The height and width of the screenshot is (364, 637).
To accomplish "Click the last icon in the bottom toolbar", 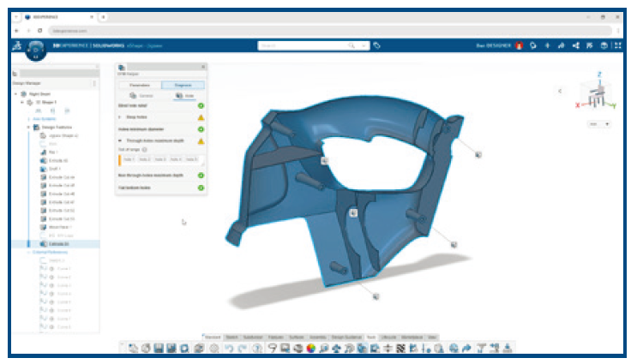I will pos(507,348).
